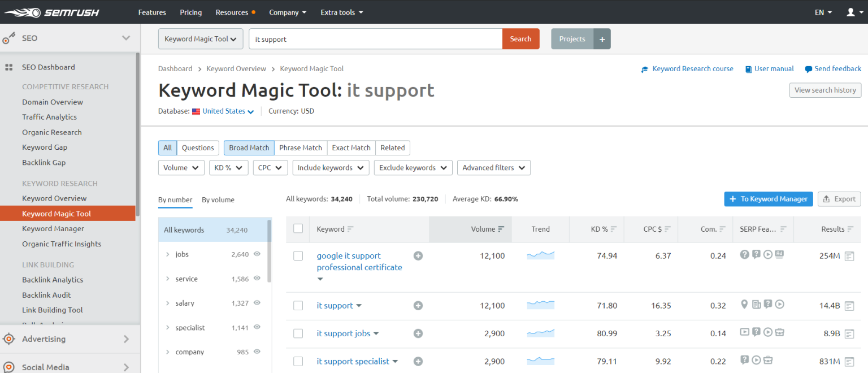Click the keyword groups list scrollbar

click(x=269, y=250)
